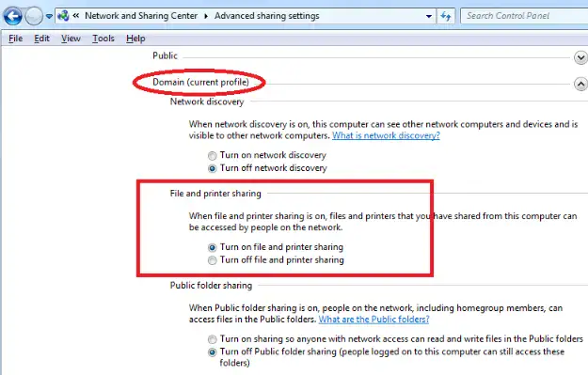Viewport: 588px width, 375px height.
Task: Click the Public profile heading
Action: click(x=165, y=55)
